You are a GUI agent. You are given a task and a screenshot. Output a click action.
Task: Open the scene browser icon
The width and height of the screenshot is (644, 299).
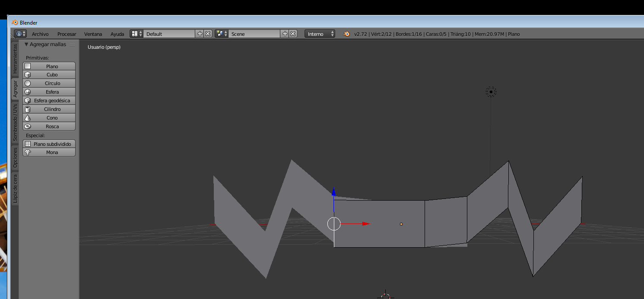click(222, 34)
